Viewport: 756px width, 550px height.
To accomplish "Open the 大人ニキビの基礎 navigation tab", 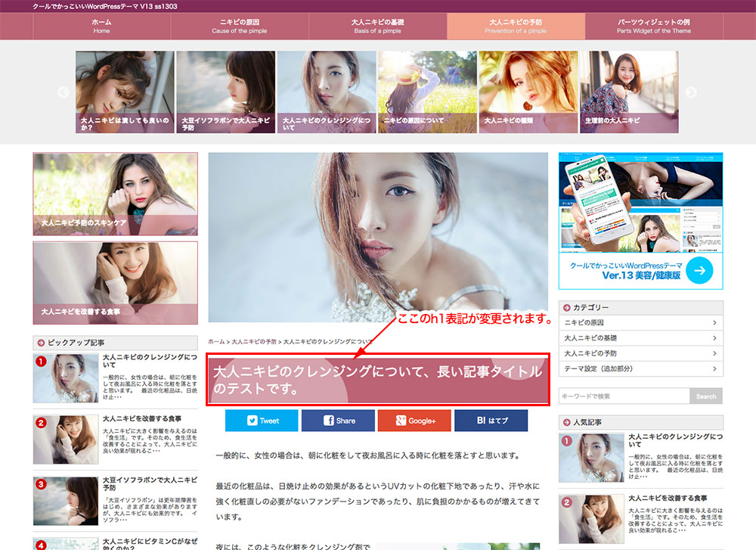I will click(x=377, y=26).
